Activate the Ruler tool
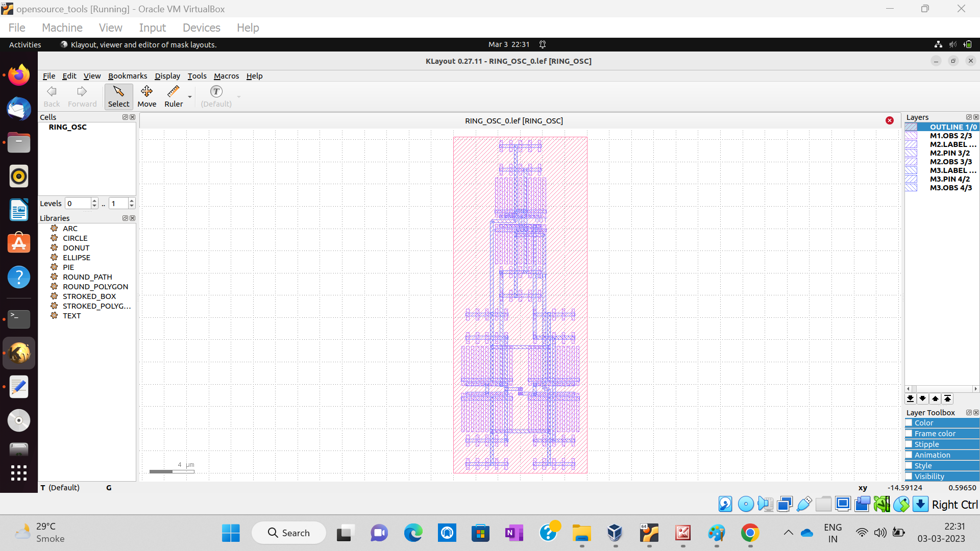Viewport: 980px width, 551px height. tap(174, 96)
